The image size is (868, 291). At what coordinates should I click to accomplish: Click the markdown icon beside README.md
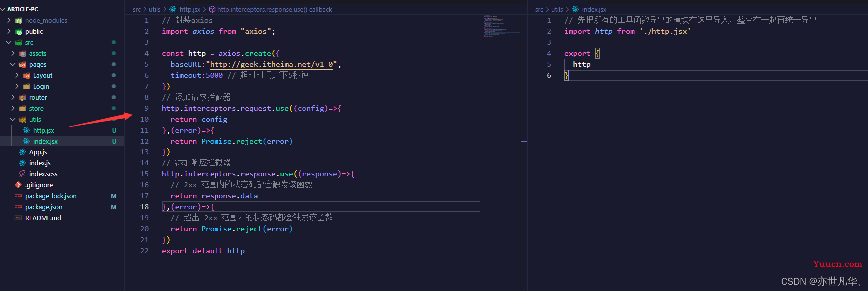18,218
